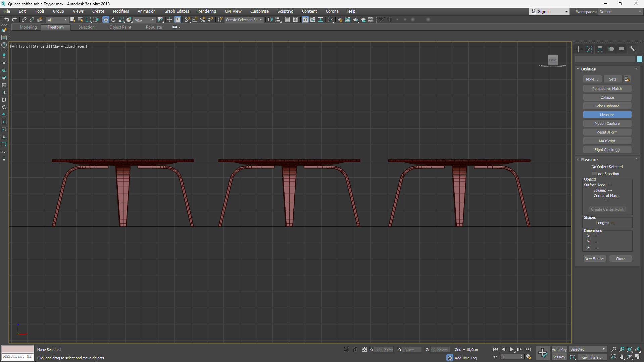Open the Hierarchy command panel tab
644x362 pixels.
pos(600,49)
